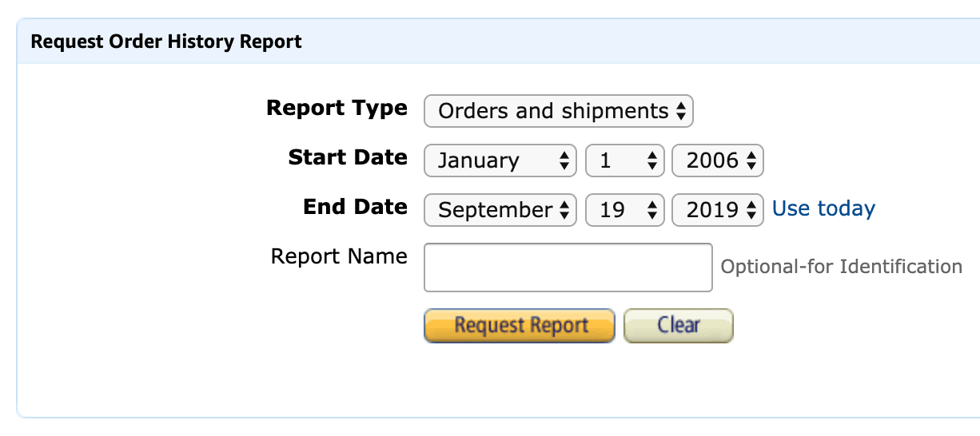Focus the Report Name text field
This screenshot has width=980, height=436.
click(568, 268)
